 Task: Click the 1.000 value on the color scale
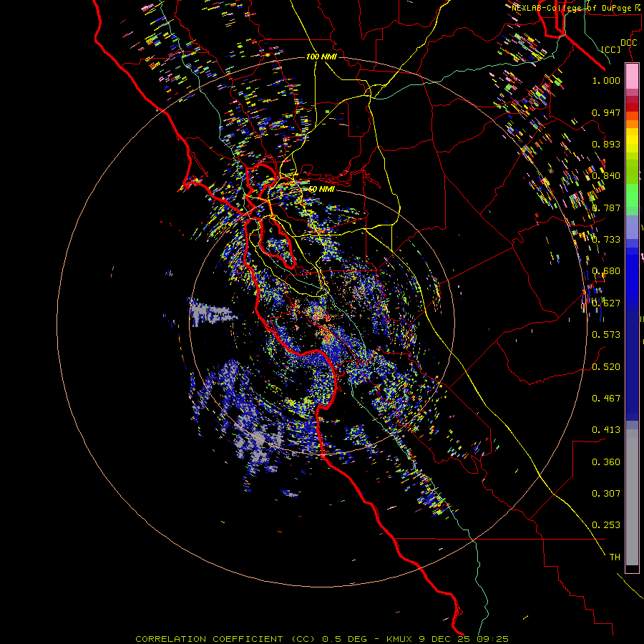coord(606,81)
